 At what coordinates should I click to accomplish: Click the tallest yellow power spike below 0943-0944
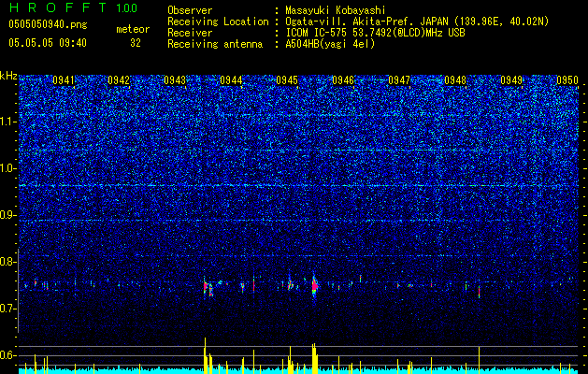(x=205, y=355)
